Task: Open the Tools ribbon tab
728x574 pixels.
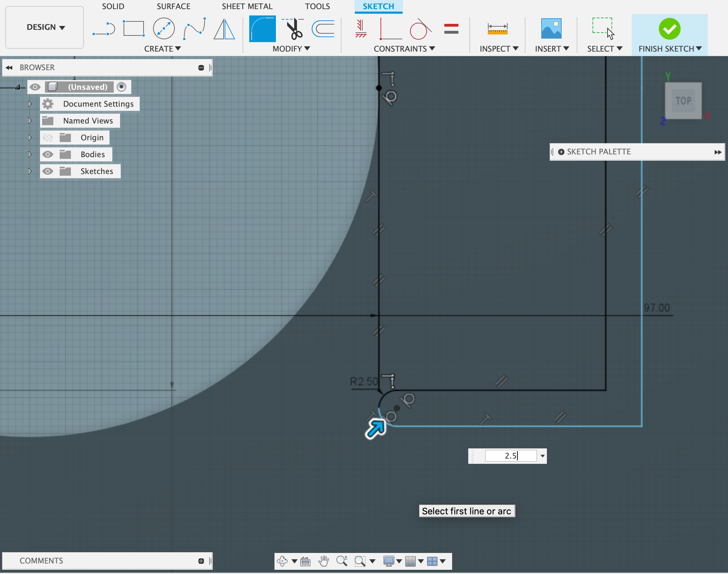Action: pyautogui.click(x=318, y=6)
